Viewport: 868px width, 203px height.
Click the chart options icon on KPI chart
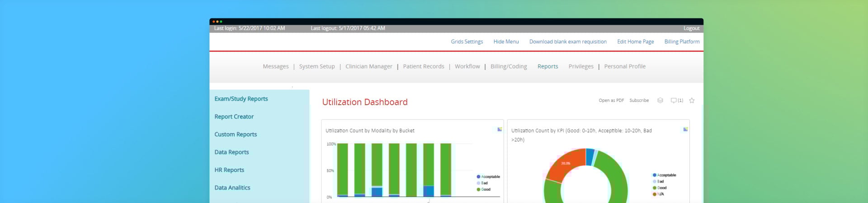pyautogui.click(x=685, y=129)
